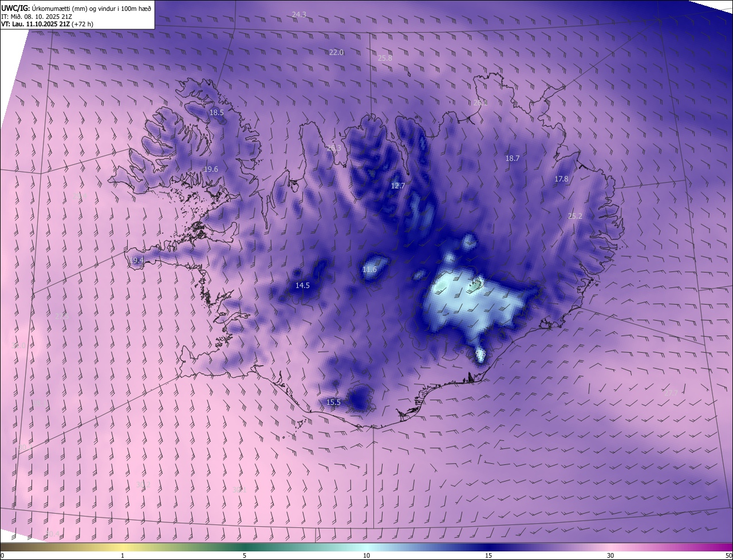Click the 0 tick on the colour scale
Viewport: 733px width, 560px height.
point(2,555)
